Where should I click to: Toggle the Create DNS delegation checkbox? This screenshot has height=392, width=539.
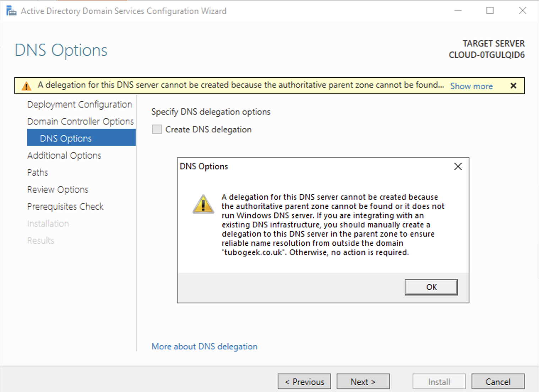(157, 129)
